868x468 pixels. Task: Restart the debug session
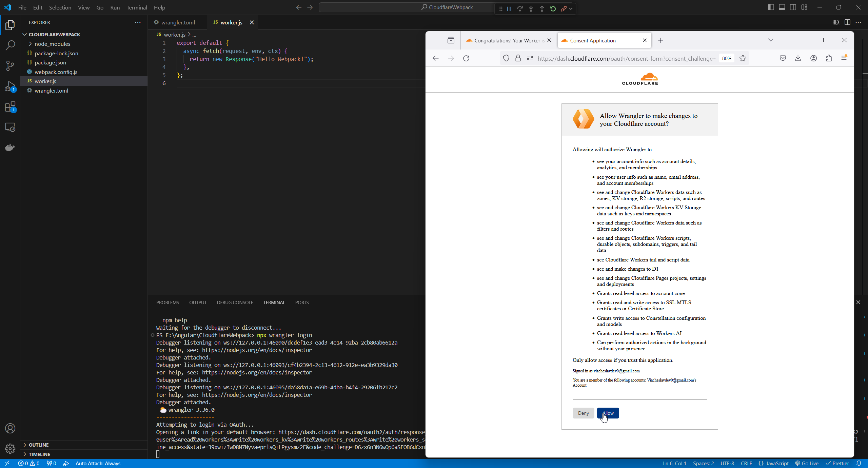click(553, 9)
